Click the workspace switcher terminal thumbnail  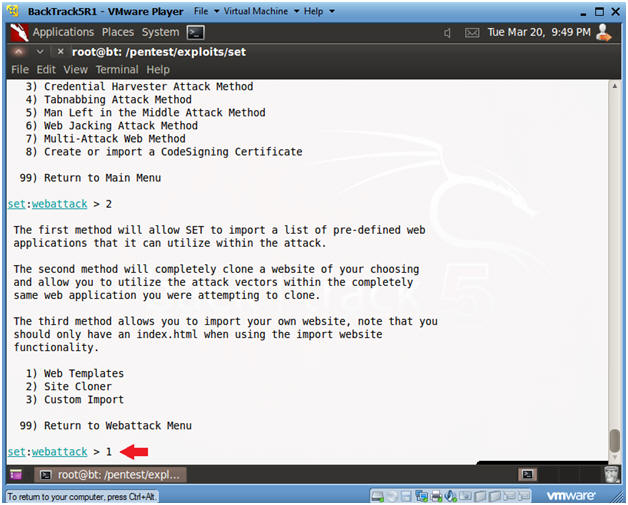click(527, 475)
